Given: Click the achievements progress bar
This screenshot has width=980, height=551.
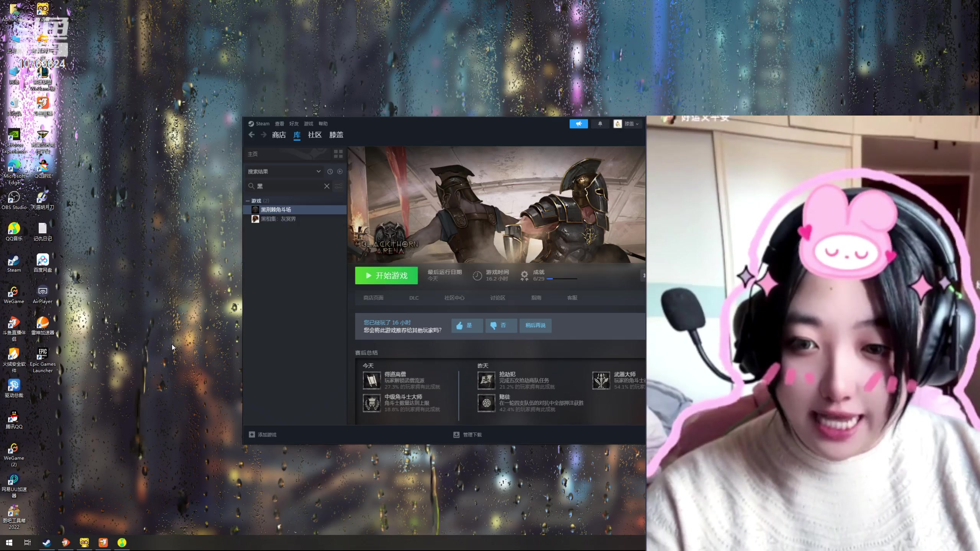Looking at the screenshot, I should (562, 279).
